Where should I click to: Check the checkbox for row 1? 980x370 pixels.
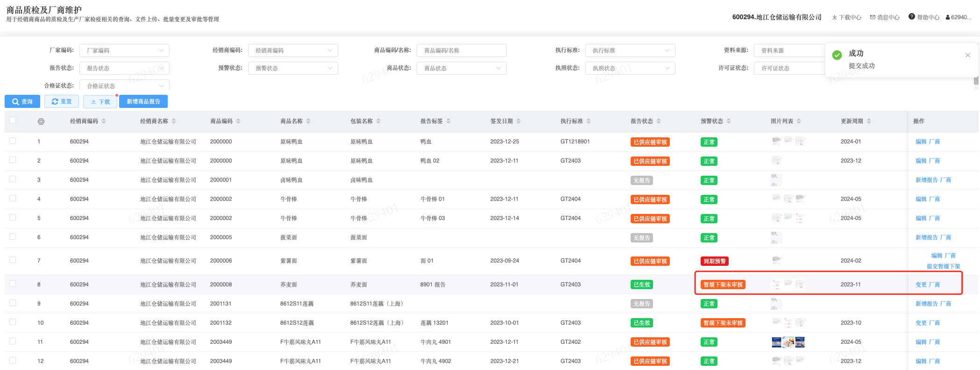click(13, 141)
